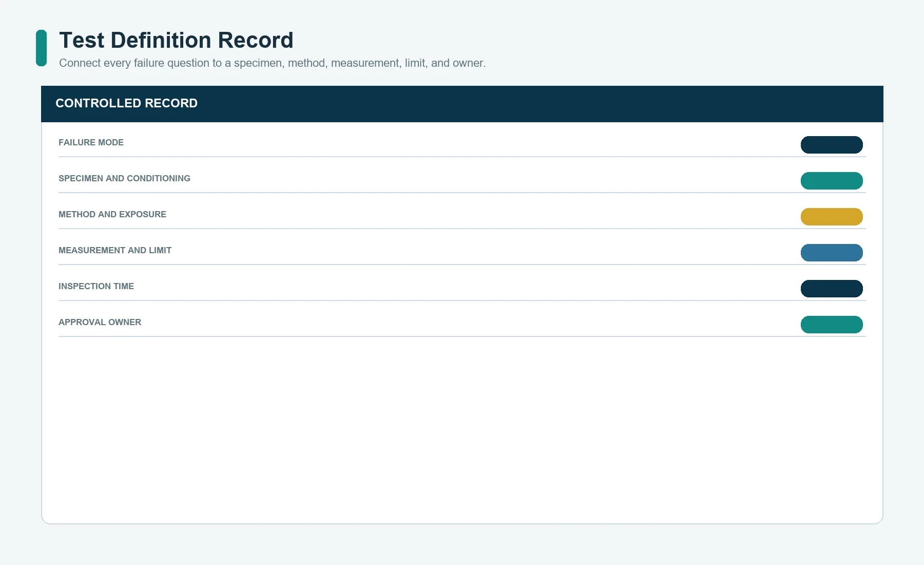This screenshot has height=565, width=924.
Task: Click the dark navy pill in Failure Mode row
Action: tap(832, 145)
